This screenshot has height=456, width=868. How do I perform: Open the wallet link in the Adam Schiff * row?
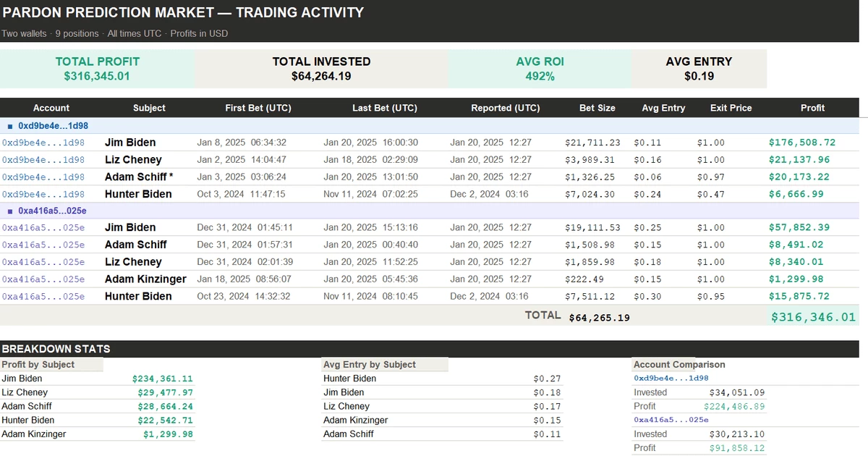point(43,177)
